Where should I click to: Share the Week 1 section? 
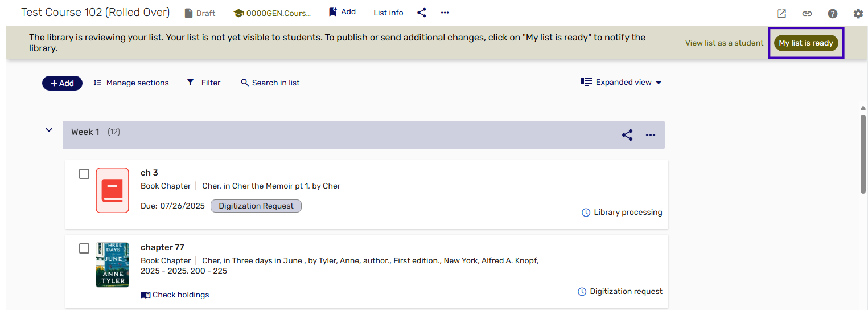627,135
